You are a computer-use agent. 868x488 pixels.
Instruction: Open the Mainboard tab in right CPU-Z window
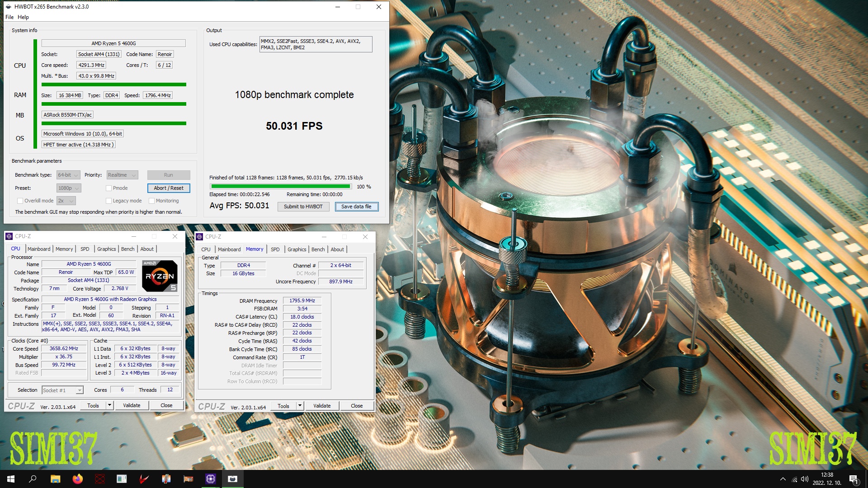(x=229, y=249)
